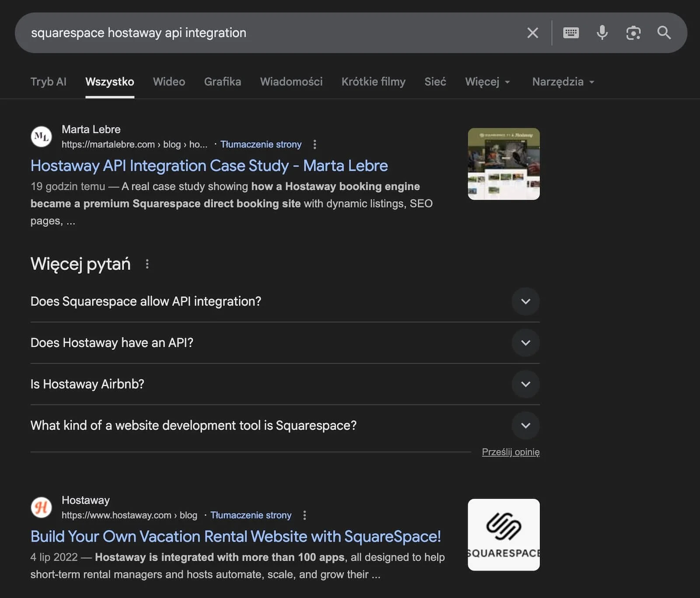700x598 pixels.
Task: Clear the search query with the X icon
Action: click(x=532, y=33)
